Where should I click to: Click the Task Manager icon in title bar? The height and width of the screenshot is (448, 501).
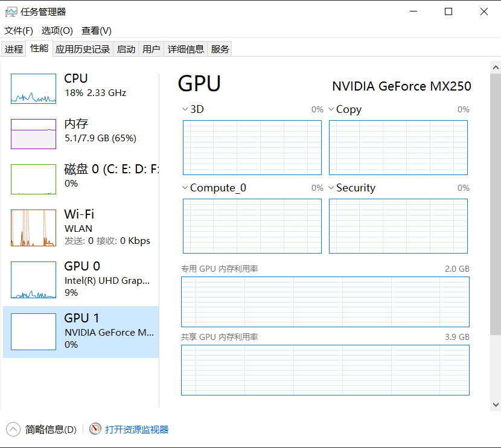pyautogui.click(x=12, y=11)
